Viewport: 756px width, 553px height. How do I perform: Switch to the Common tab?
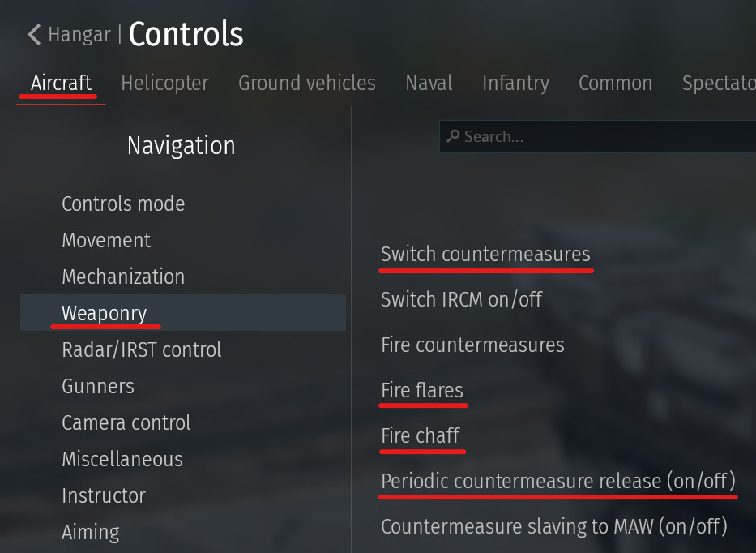pyautogui.click(x=615, y=83)
